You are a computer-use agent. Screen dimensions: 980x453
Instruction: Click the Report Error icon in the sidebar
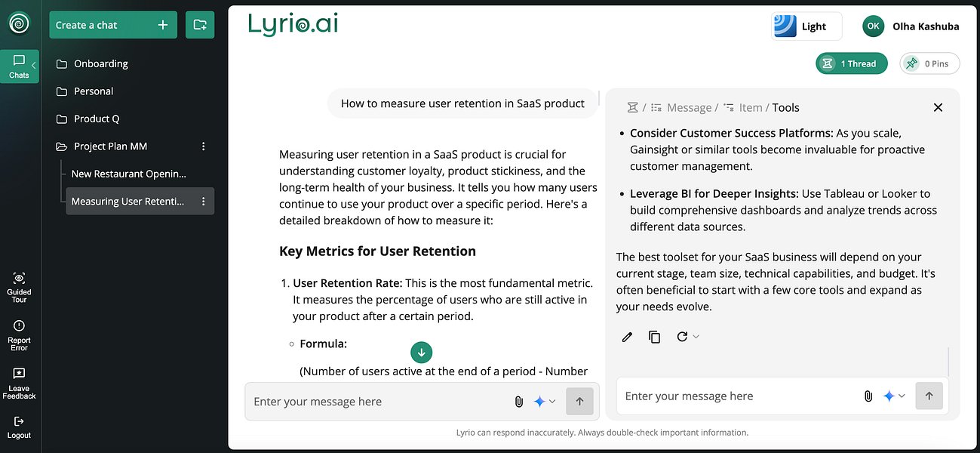(x=19, y=332)
